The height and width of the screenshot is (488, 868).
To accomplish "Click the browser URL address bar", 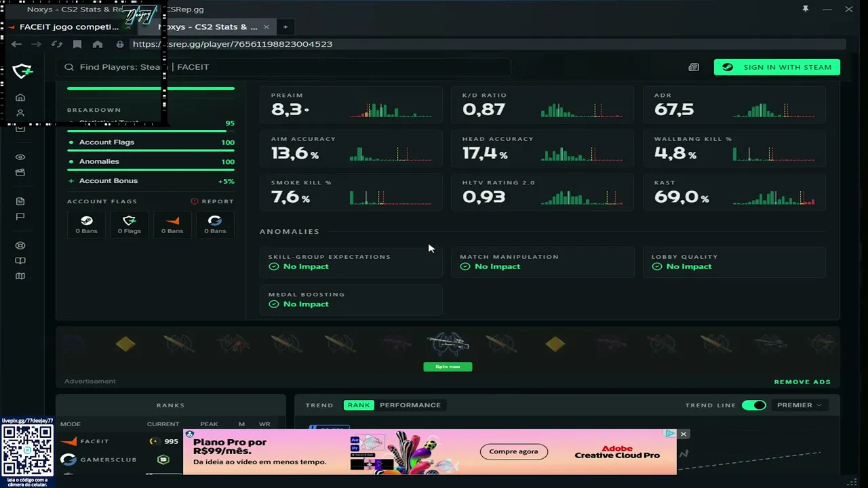I will [487, 44].
